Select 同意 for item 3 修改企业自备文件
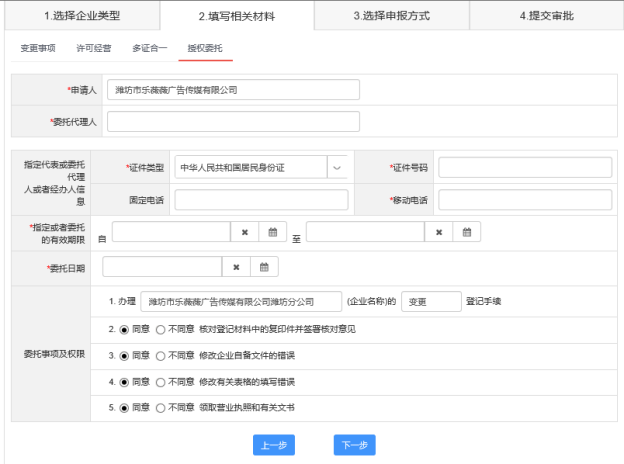The width and height of the screenshot is (624, 464). point(124,355)
